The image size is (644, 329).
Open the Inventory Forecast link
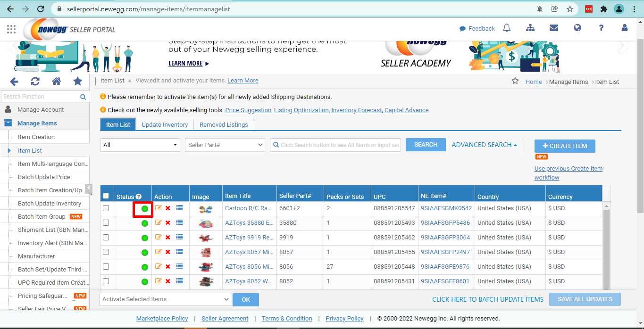[x=356, y=110]
